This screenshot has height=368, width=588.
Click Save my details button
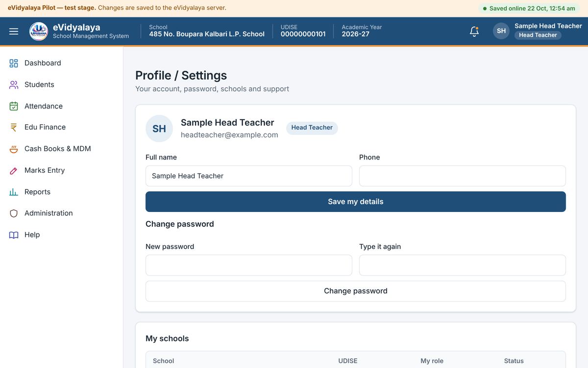click(356, 202)
